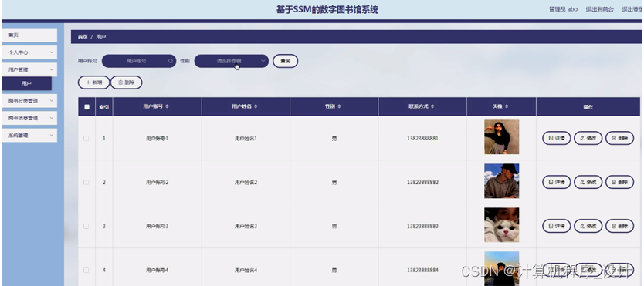The height and width of the screenshot is (286, 644).
Task: Click 修改 for 用户账号2 row
Action: (x=588, y=183)
